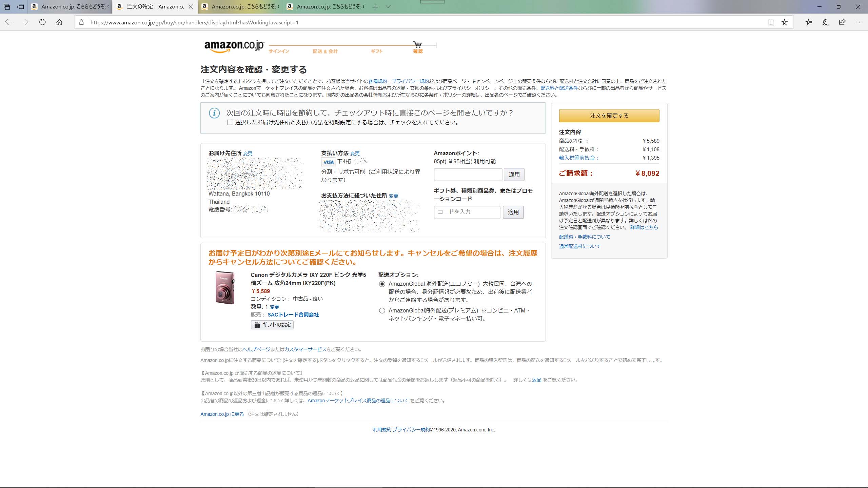The height and width of the screenshot is (488, 868).
Task: Switch to the fourth Amazon.co.jp tab
Action: pos(325,7)
